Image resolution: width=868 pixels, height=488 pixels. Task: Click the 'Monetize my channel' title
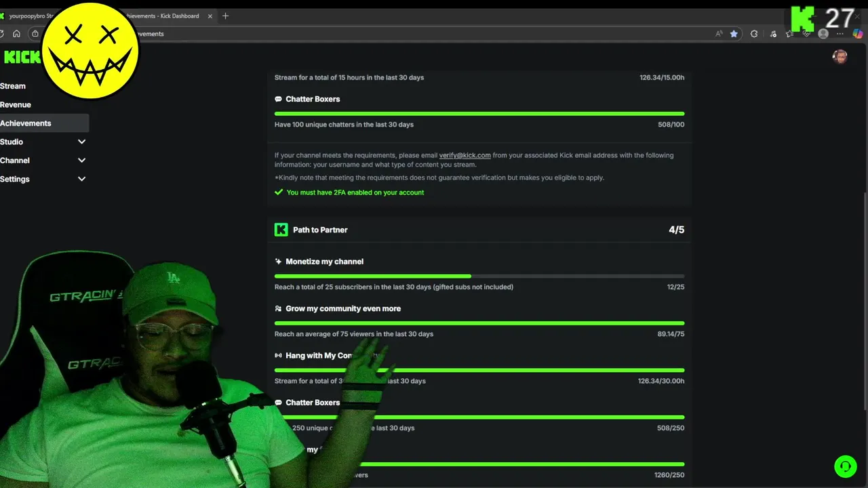pos(324,262)
